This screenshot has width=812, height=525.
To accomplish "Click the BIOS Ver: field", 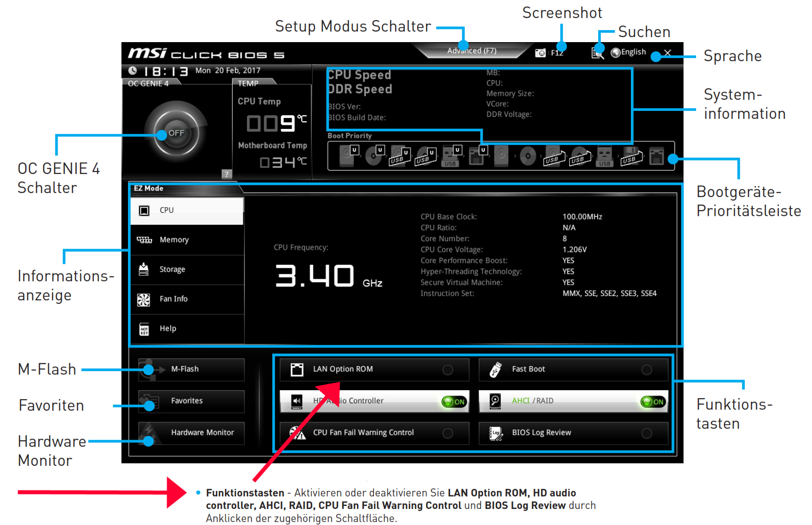I will click(344, 107).
